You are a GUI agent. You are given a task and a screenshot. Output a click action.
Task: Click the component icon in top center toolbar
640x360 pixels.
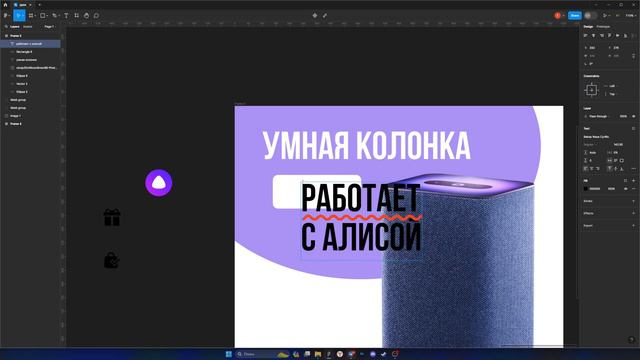315,16
